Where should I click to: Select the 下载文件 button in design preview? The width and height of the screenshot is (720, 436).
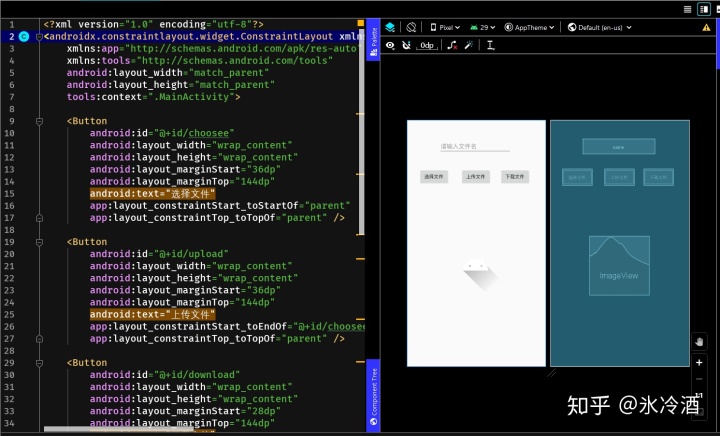tap(515, 177)
